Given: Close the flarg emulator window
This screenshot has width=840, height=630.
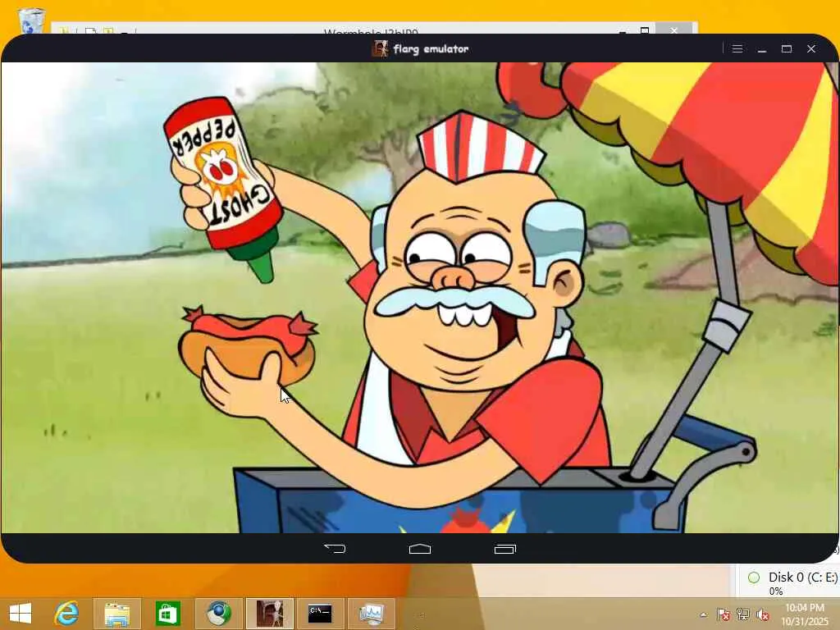Looking at the screenshot, I should click(x=811, y=48).
